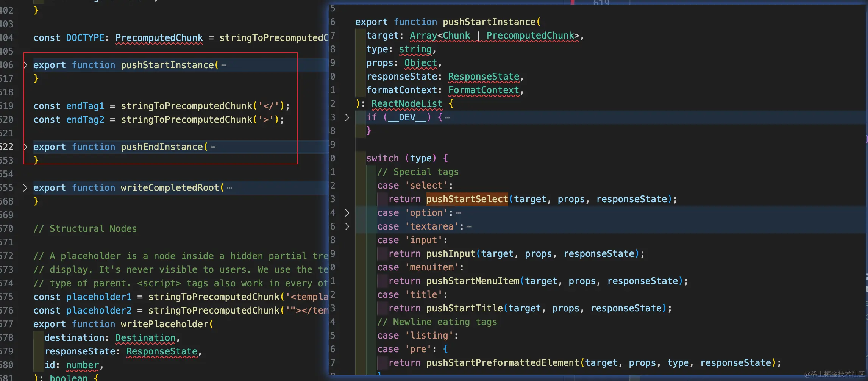
Task: Click the Destination type annotation
Action: click(145, 338)
